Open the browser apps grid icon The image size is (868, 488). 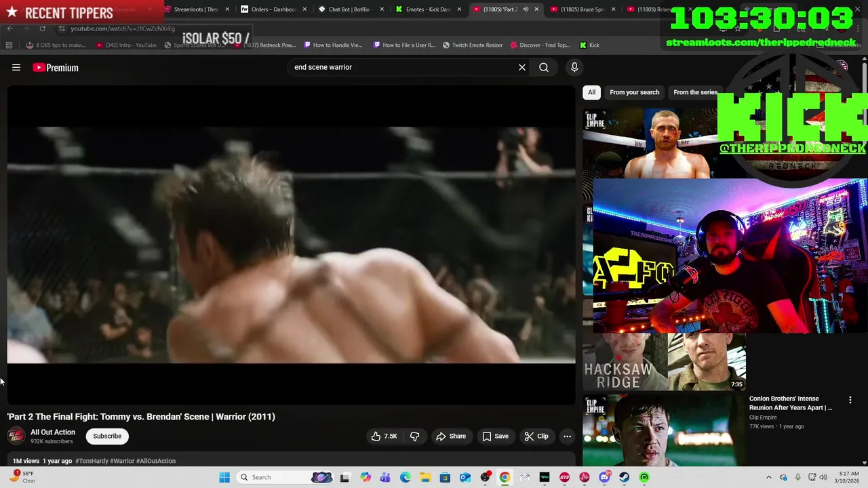[x=9, y=45]
